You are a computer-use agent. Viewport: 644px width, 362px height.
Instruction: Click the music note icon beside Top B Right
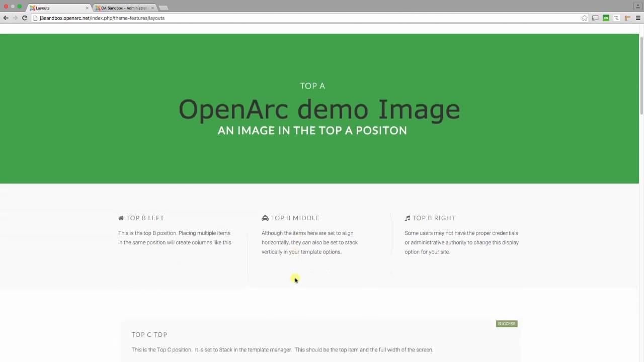pyautogui.click(x=408, y=218)
